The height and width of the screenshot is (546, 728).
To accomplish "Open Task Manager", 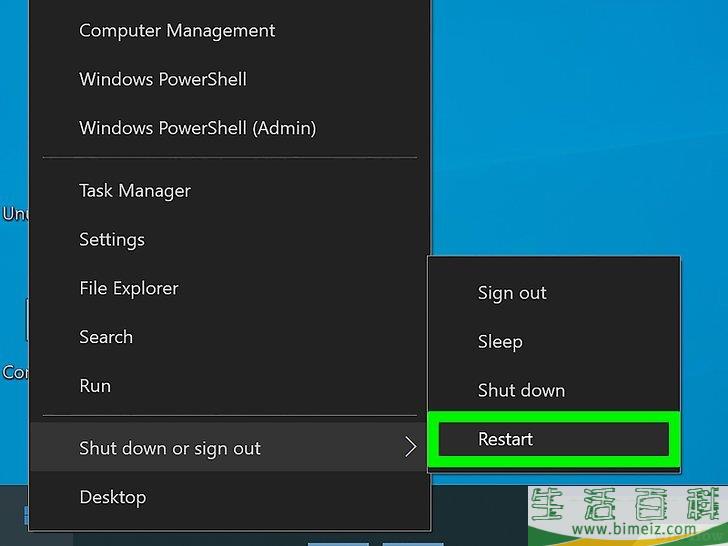I will [x=135, y=191].
